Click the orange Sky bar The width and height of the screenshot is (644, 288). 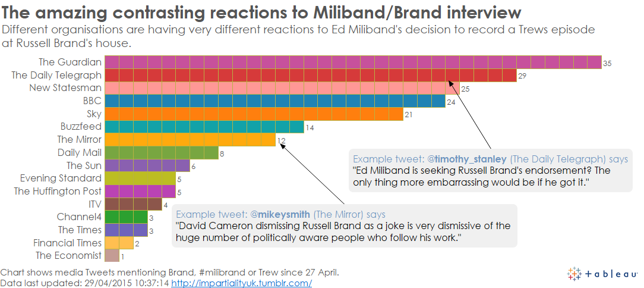pyautogui.click(x=253, y=114)
